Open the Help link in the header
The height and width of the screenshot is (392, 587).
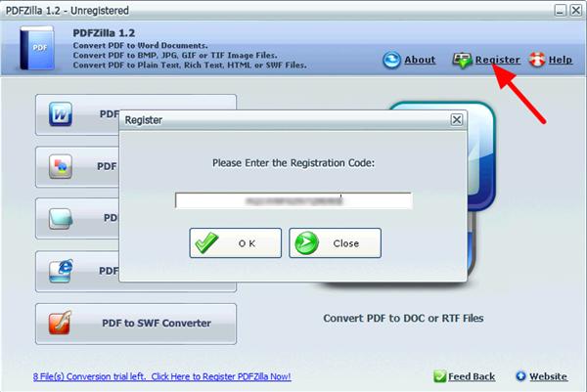pos(560,60)
